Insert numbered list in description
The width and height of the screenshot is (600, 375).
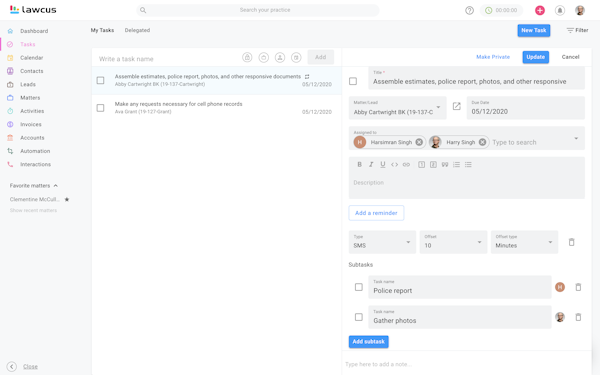pos(457,165)
